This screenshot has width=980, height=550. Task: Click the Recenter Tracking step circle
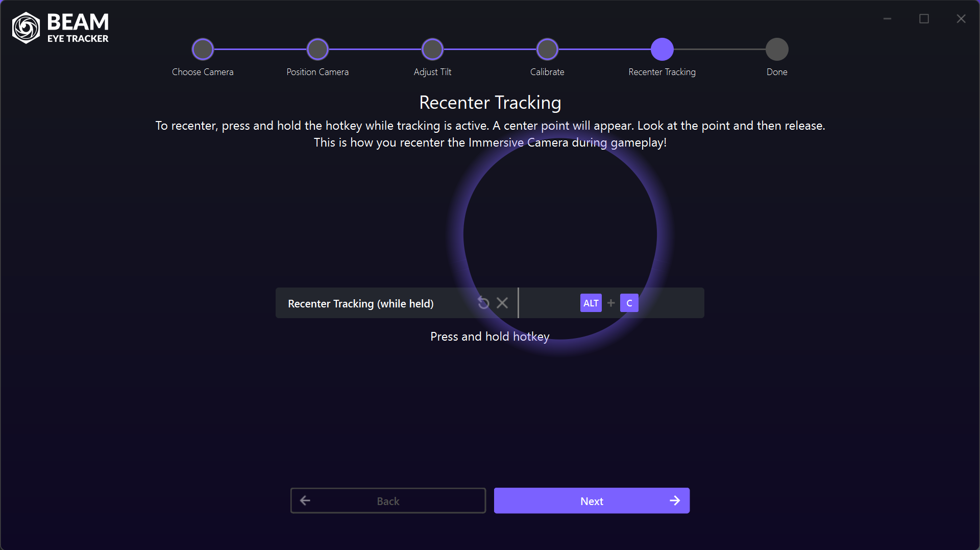pyautogui.click(x=662, y=49)
